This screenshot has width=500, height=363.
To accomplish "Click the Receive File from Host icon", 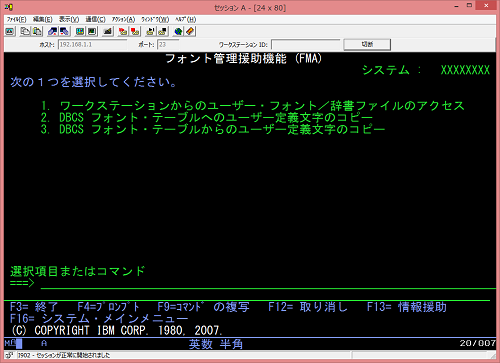I will point(64,31).
